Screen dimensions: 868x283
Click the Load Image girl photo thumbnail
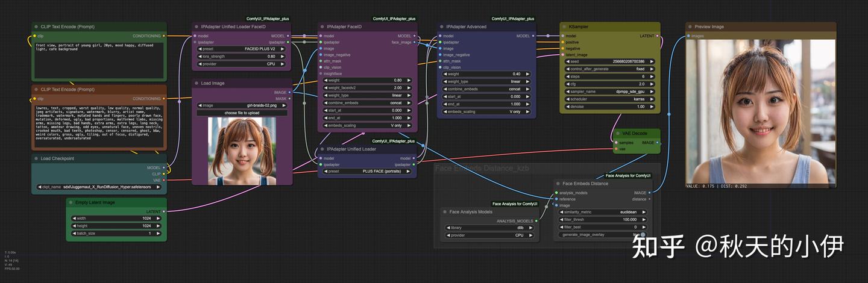coord(242,151)
